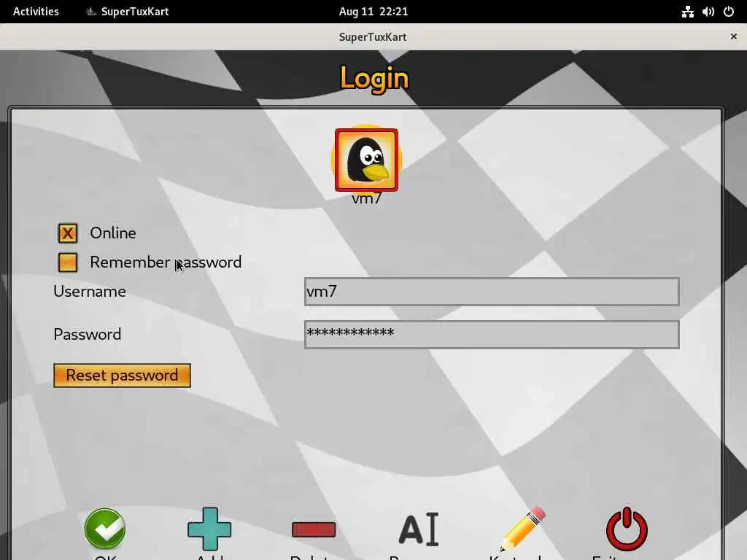Rename the player with the AI text icon

tap(419, 529)
